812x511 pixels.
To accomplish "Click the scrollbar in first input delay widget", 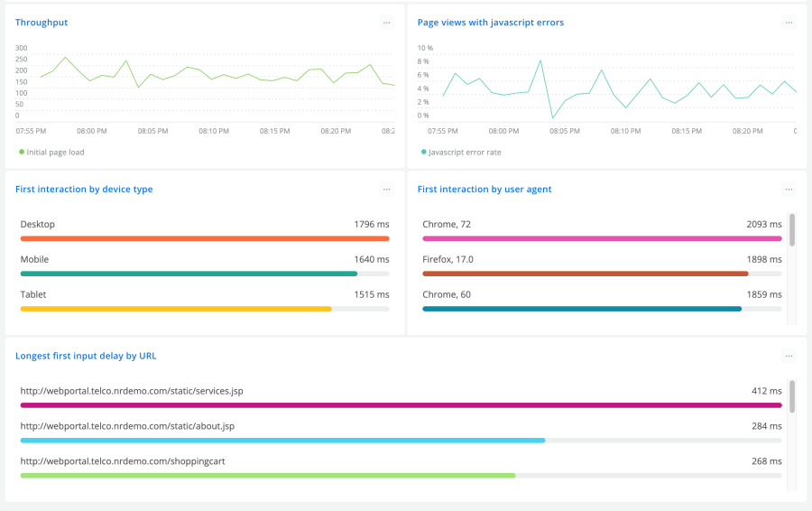I will pyautogui.click(x=792, y=396).
